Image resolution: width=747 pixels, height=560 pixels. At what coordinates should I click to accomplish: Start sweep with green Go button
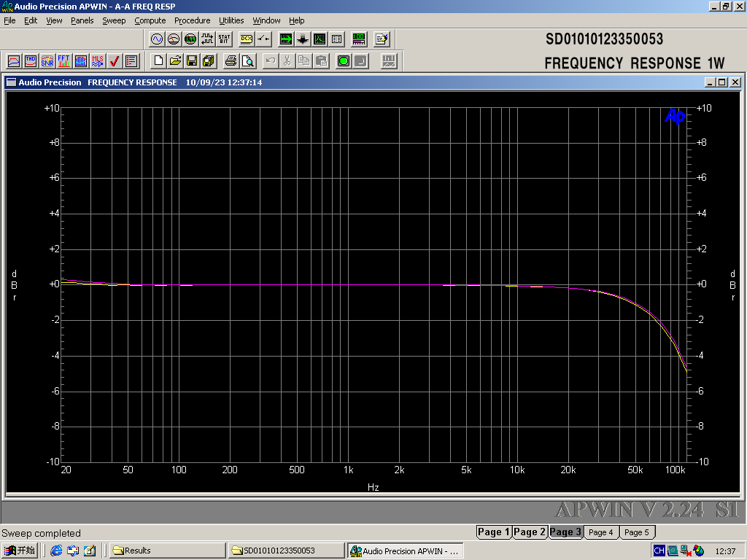[344, 61]
